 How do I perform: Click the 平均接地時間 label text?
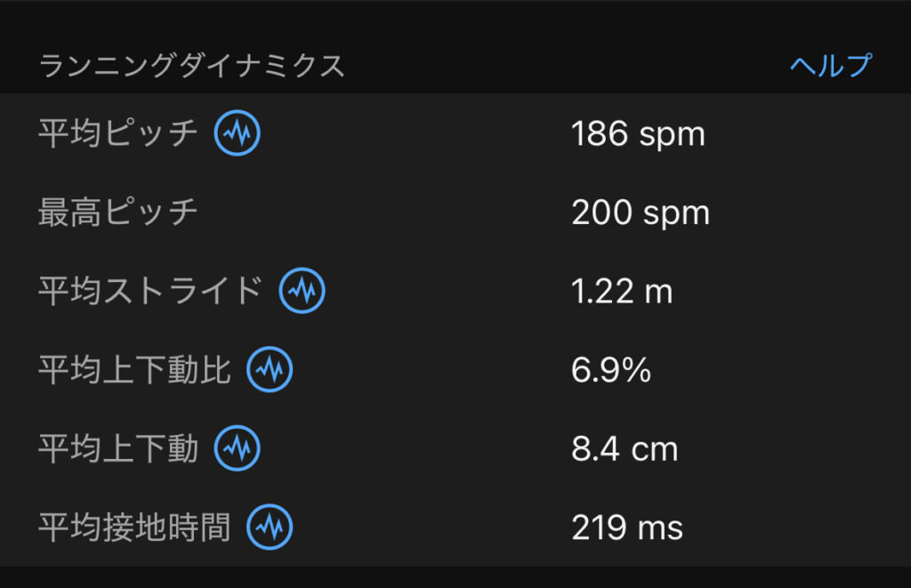click(x=133, y=528)
